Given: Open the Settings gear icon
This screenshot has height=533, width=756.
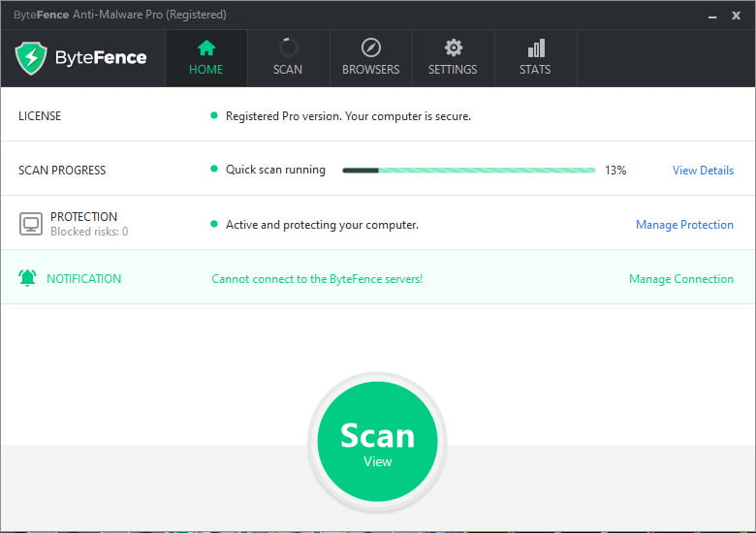Looking at the screenshot, I should coord(454,47).
